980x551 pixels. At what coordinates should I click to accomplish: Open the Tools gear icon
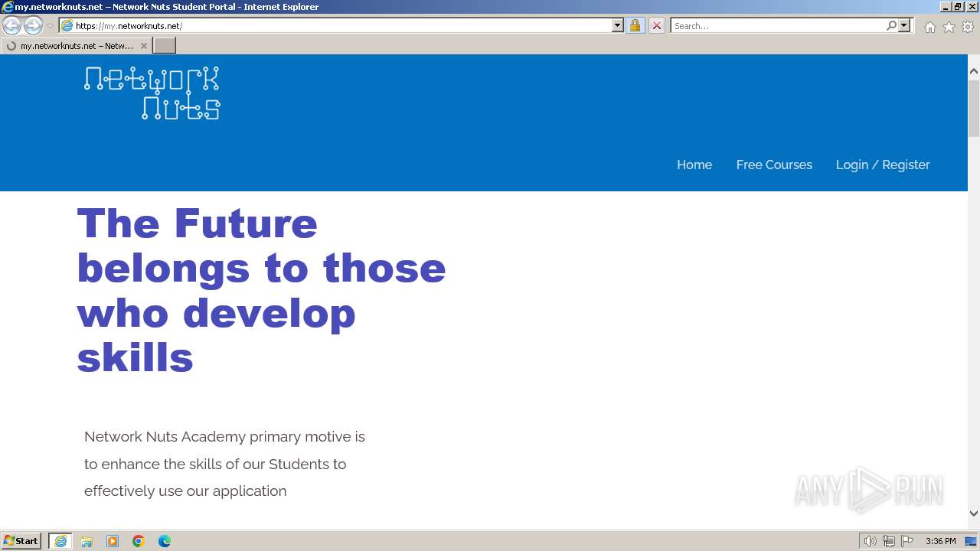[x=968, y=27]
